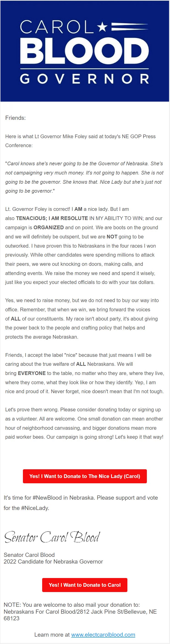Click the bold 'TENACIOUS; I AM RESOLUTE' text
The height and width of the screenshot is (644, 170).
(x=52, y=218)
